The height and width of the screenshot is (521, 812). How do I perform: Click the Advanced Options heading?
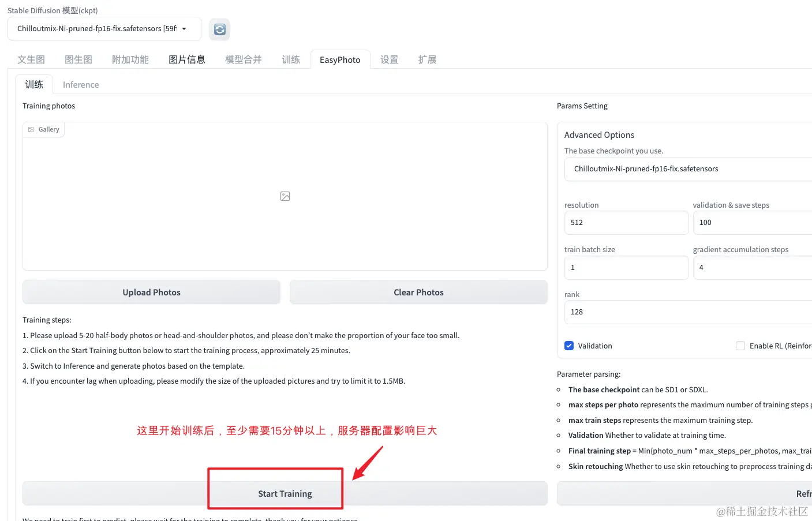pos(599,135)
